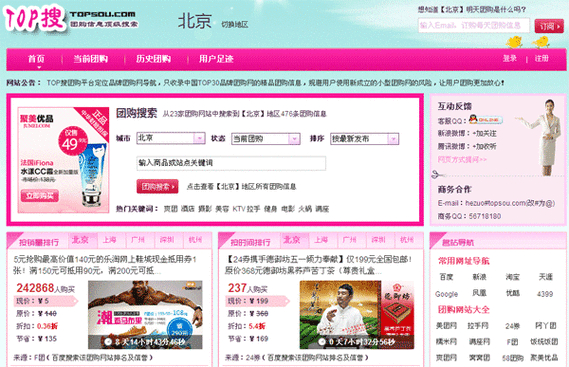Click the 登录 link
Image resolution: width=569 pixels, height=367 pixels.
point(509,58)
